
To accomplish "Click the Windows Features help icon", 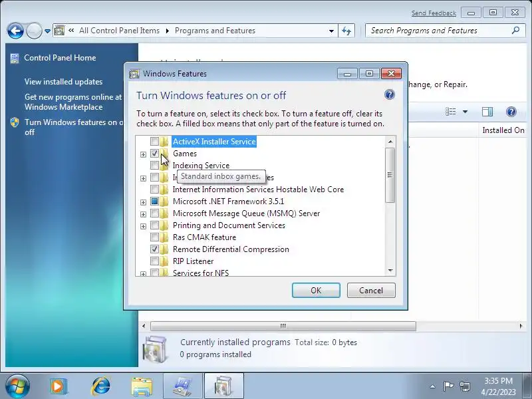I will (x=390, y=94).
